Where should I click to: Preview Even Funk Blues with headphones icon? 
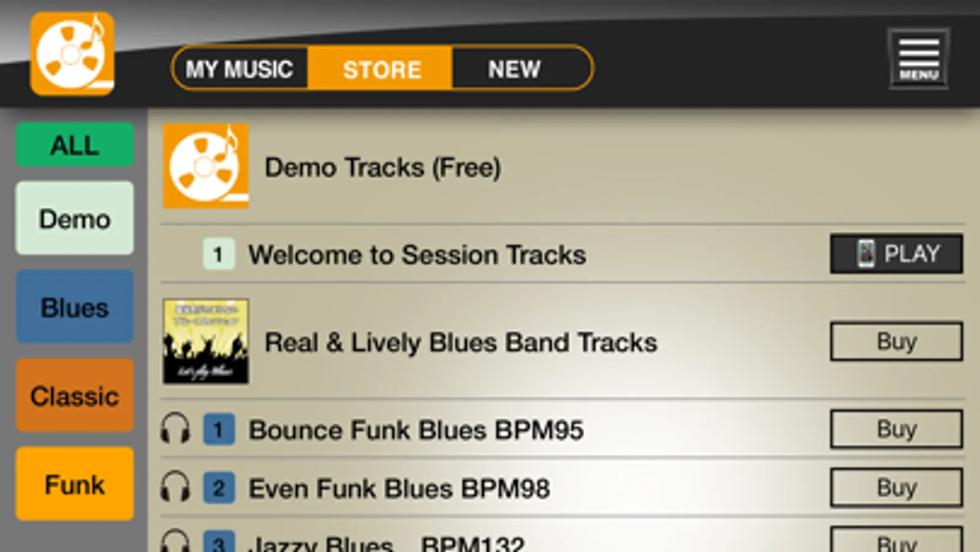click(175, 487)
